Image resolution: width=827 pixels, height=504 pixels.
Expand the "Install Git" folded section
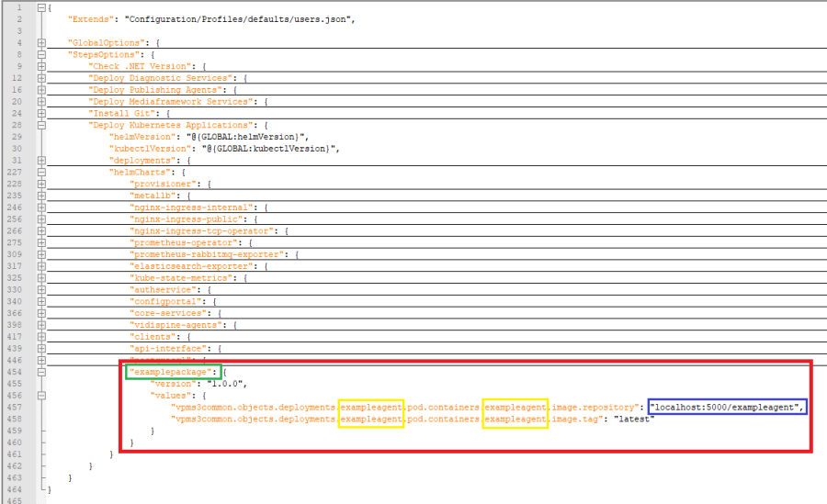point(41,113)
